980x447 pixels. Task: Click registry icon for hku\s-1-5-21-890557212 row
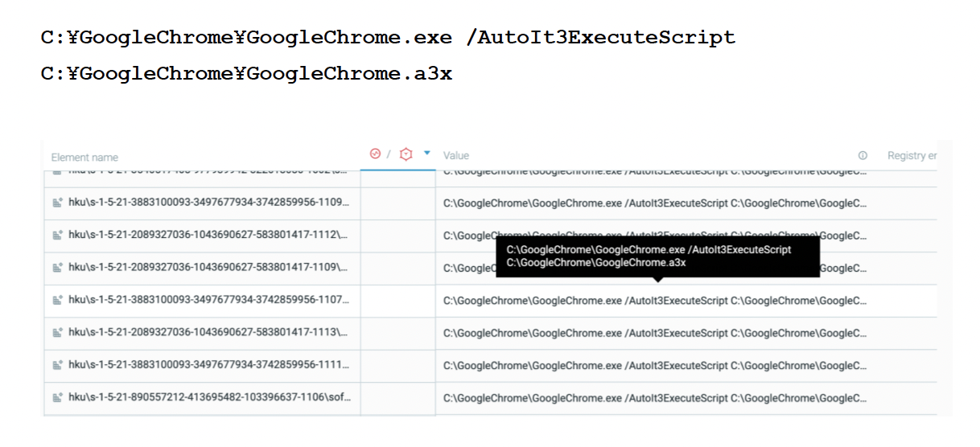point(57,398)
